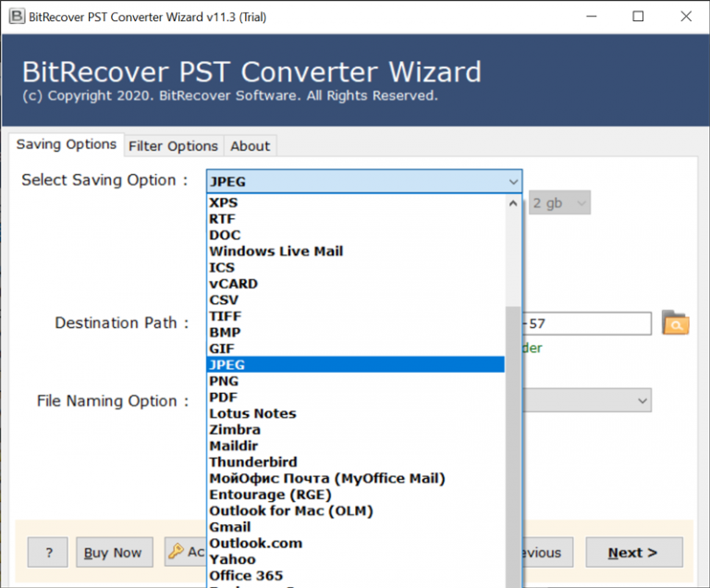The height and width of the screenshot is (588, 710).
Task: Select Lotus Notes in the list
Action: (355, 413)
